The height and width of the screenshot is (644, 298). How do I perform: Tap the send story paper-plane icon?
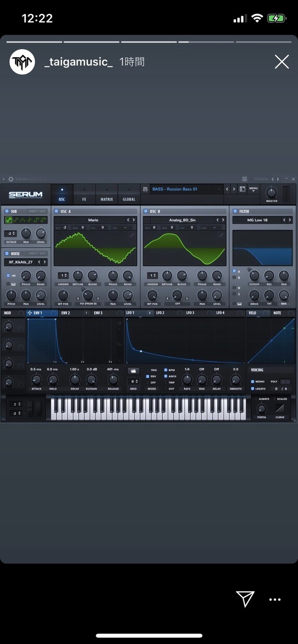(245, 599)
